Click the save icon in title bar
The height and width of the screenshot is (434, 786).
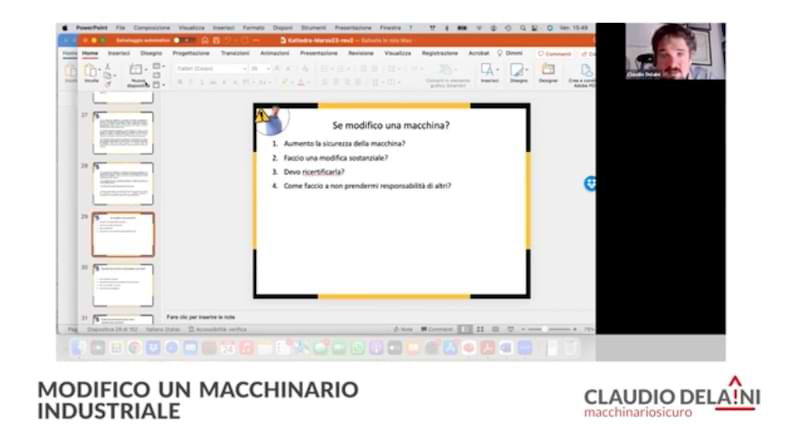[216, 40]
